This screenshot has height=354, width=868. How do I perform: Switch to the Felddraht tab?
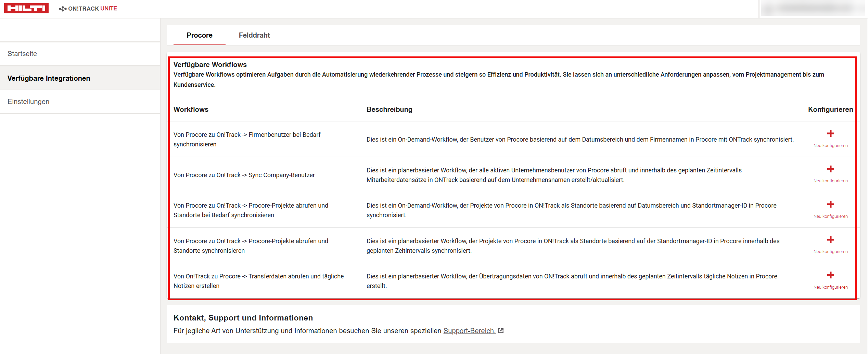click(254, 35)
